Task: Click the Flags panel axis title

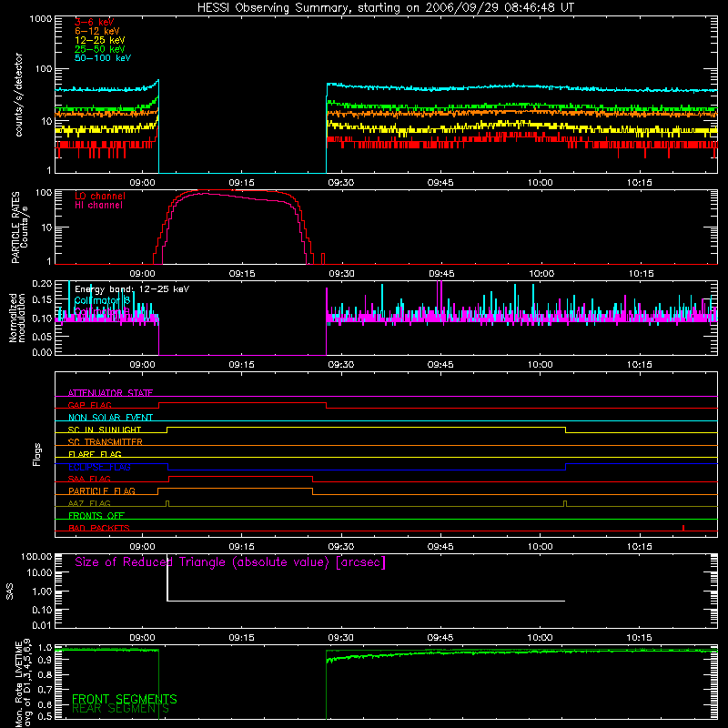Action: click(37, 454)
